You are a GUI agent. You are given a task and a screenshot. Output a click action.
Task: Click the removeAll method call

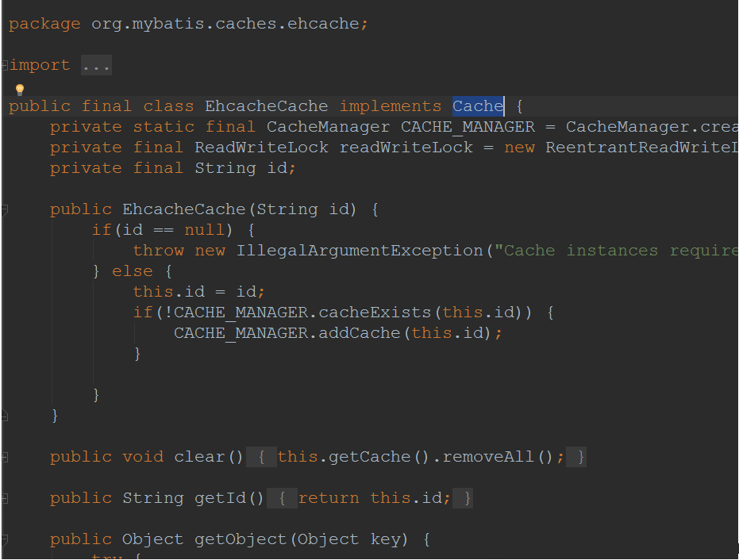tap(488, 457)
